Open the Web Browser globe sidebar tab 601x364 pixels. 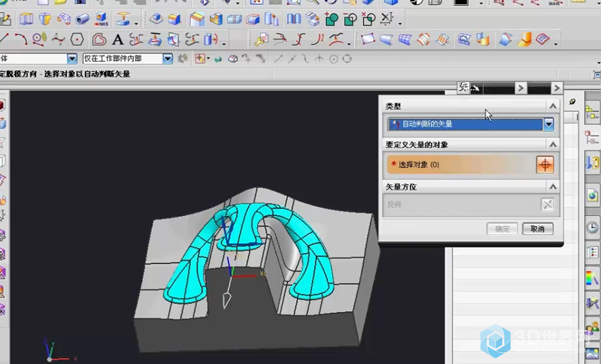click(x=592, y=196)
